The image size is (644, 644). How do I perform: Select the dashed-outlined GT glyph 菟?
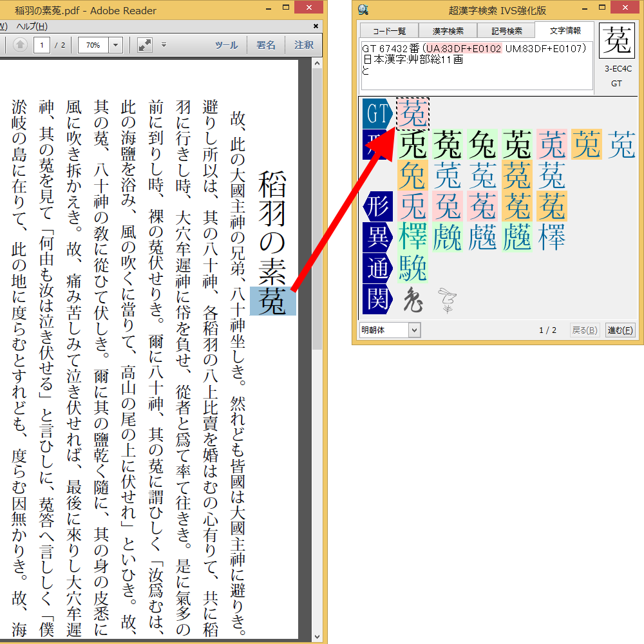413,114
